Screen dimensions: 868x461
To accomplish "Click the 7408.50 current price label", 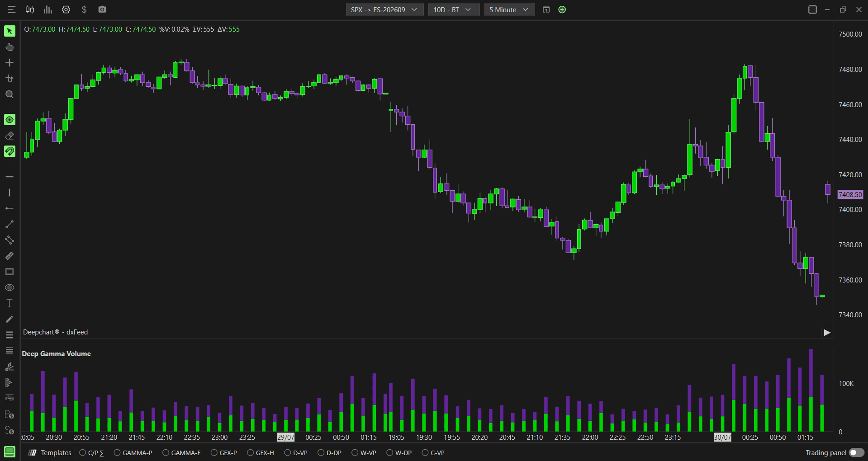I will click(x=850, y=195).
